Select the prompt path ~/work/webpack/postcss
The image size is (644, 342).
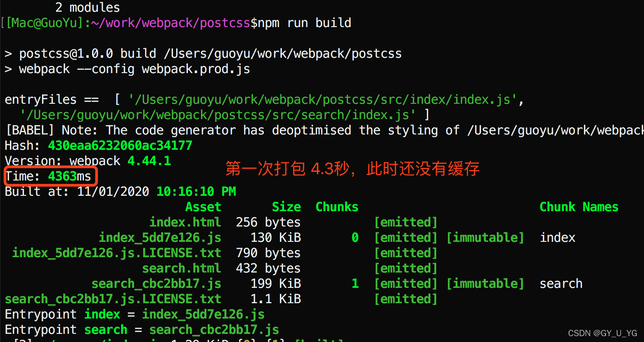click(x=171, y=23)
